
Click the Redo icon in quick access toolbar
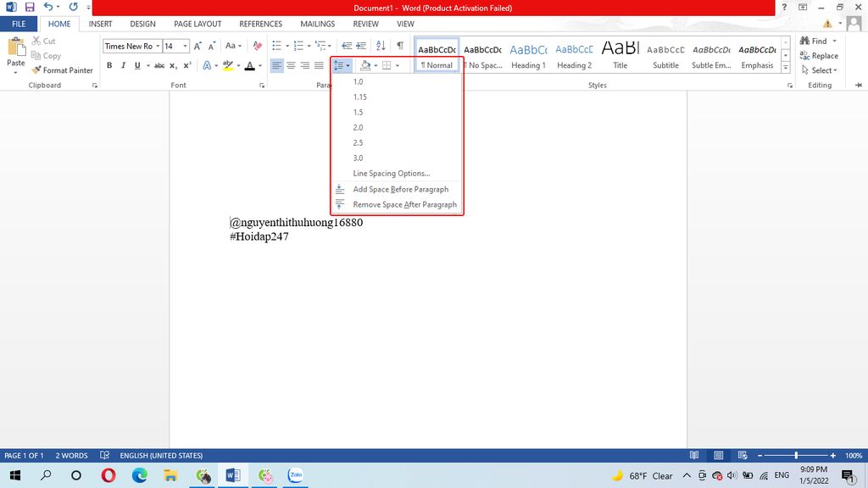(73, 7)
